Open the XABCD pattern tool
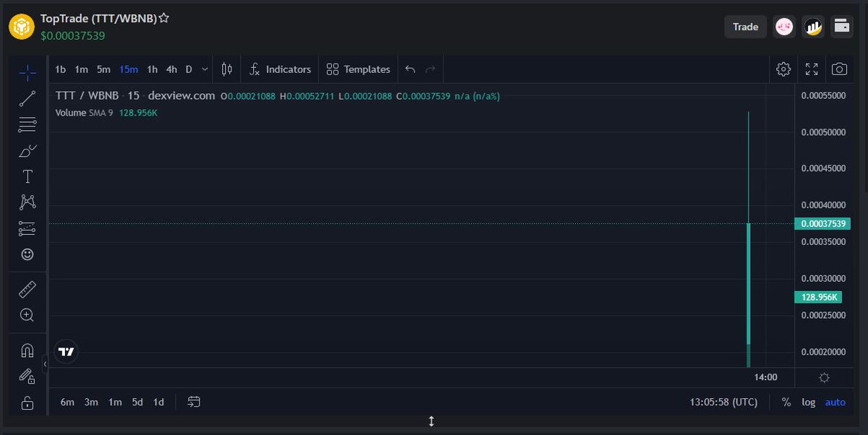Image resolution: width=868 pixels, height=435 pixels. point(27,202)
